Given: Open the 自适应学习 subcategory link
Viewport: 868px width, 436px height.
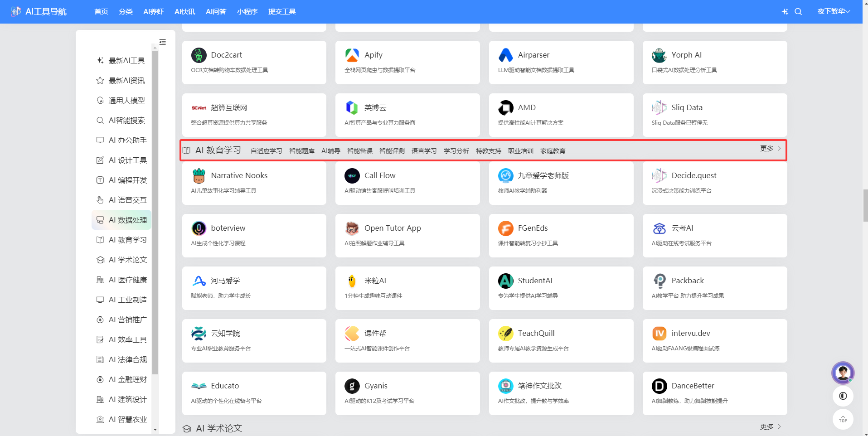Looking at the screenshot, I should click(x=266, y=151).
